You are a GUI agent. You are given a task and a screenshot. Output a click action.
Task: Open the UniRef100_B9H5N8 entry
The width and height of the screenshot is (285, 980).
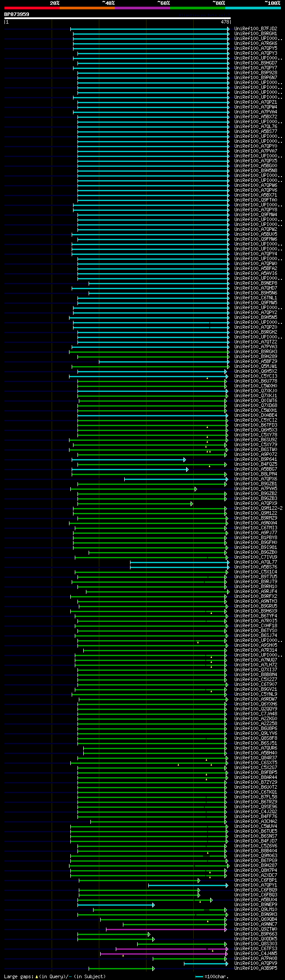256,171
